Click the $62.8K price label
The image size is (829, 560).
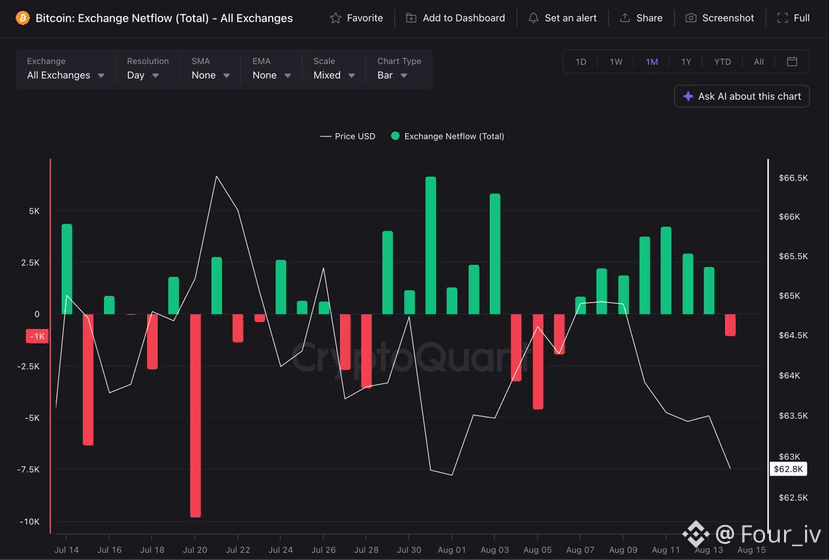pos(788,469)
